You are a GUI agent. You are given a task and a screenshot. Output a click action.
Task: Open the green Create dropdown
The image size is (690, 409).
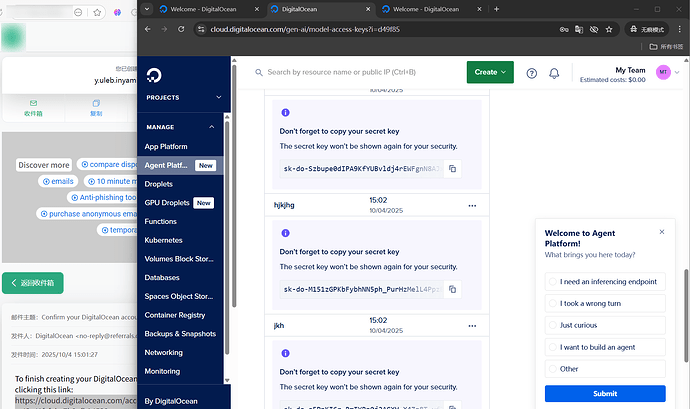(489, 72)
